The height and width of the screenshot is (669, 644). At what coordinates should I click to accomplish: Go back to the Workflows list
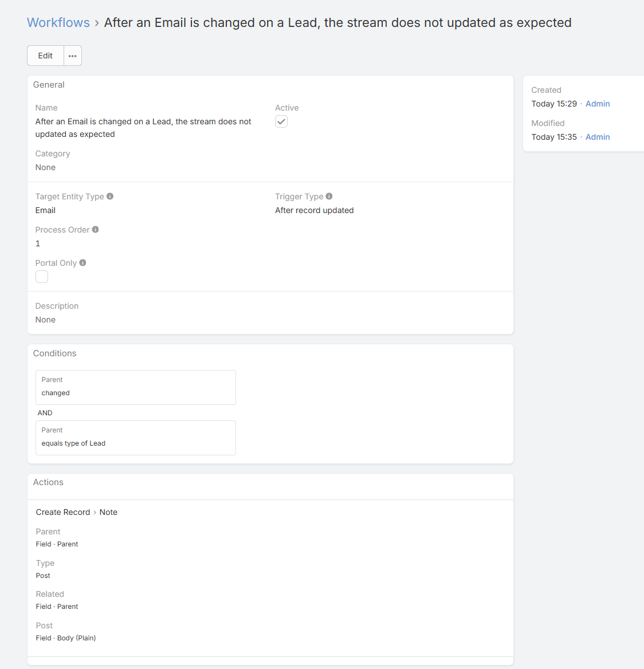pos(58,23)
